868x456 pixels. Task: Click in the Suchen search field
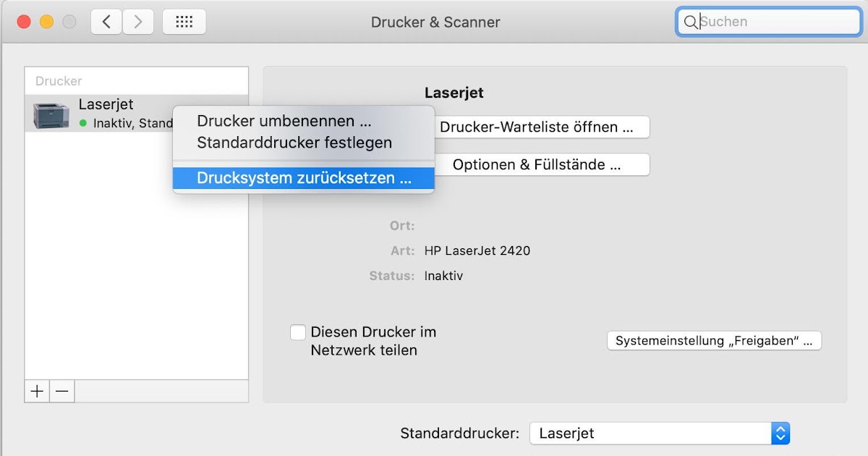[774, 22]
